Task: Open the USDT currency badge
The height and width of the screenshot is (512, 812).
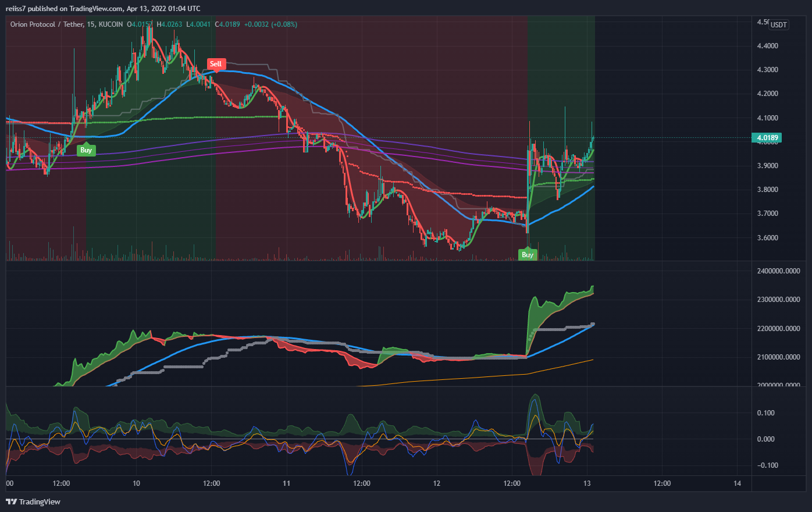Action: click(x=779, y=24)
